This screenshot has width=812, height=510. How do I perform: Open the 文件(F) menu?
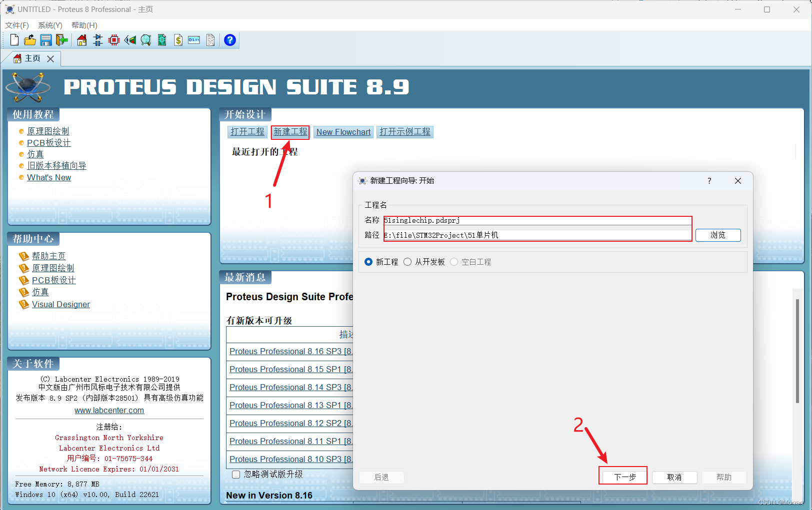click(x=17, y=25)
